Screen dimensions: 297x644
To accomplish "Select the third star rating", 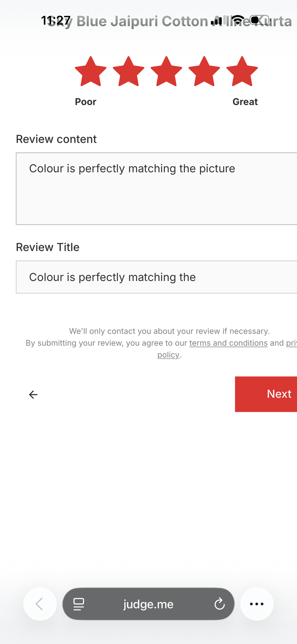I will [x=166, y=71].
